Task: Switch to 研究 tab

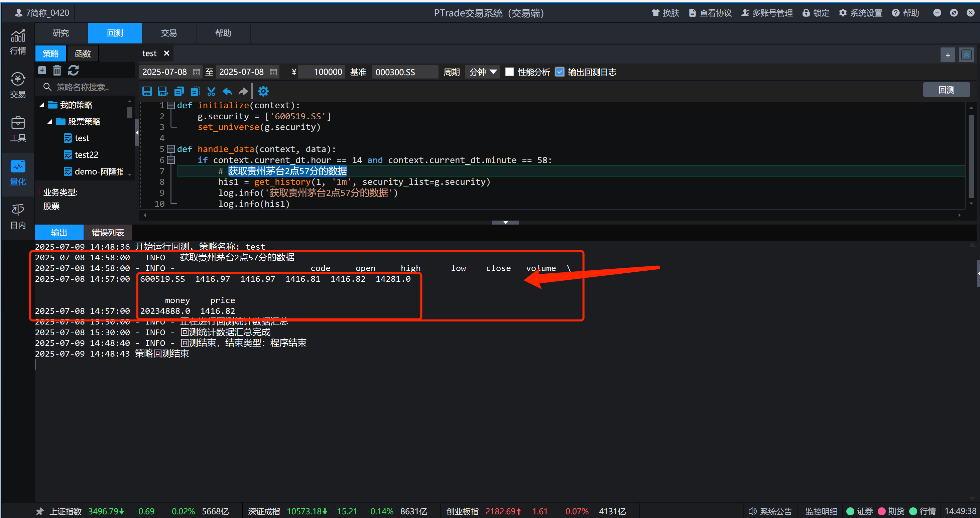Action: tap(61, 33)
